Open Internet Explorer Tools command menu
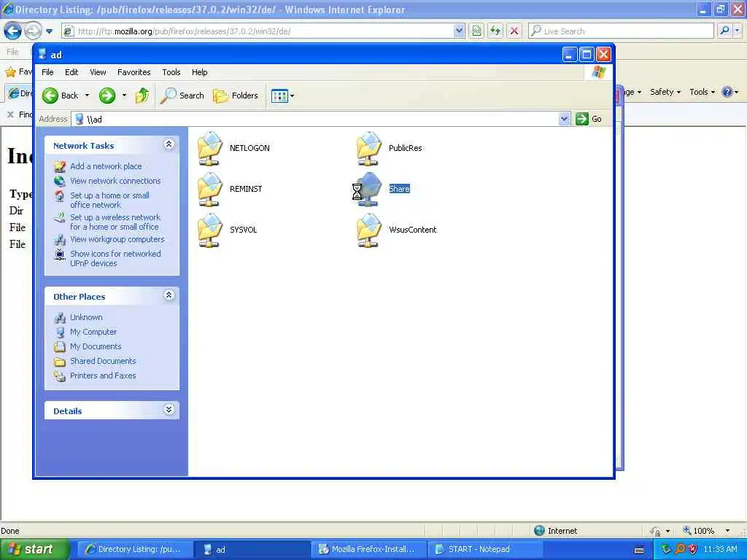747x560 pixels. (x=703, y=92)
